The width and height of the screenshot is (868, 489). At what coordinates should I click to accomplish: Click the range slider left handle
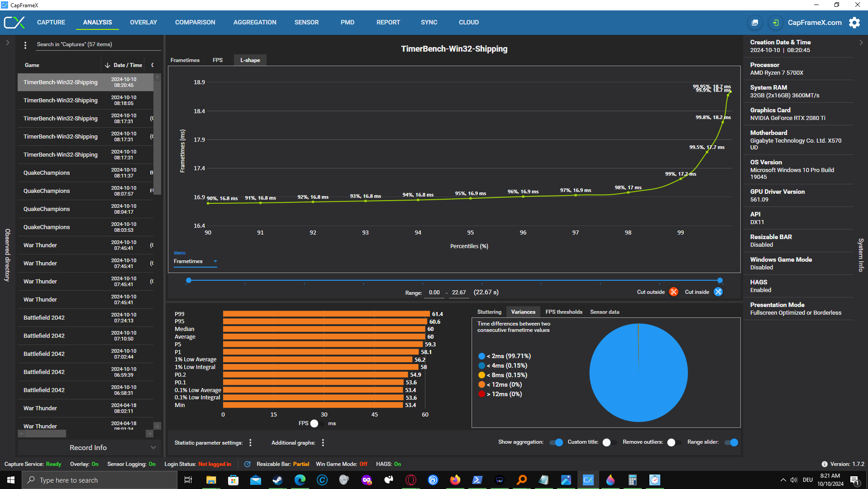coord(189,280)
